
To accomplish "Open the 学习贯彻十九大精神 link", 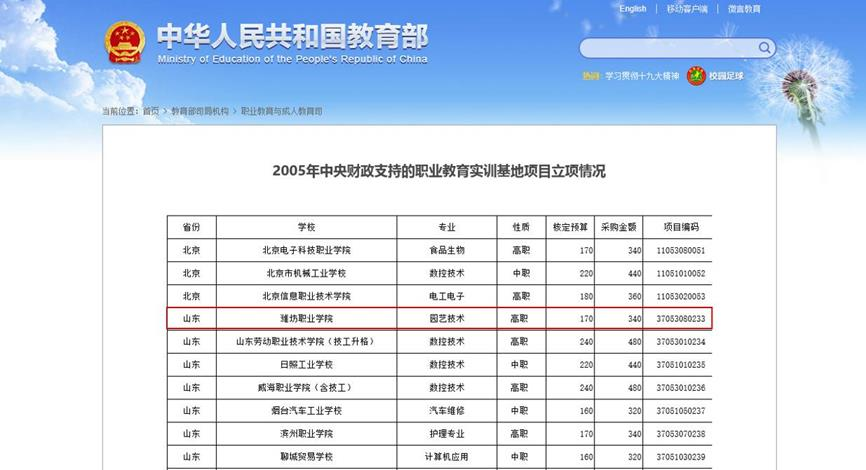I will 642,76.
